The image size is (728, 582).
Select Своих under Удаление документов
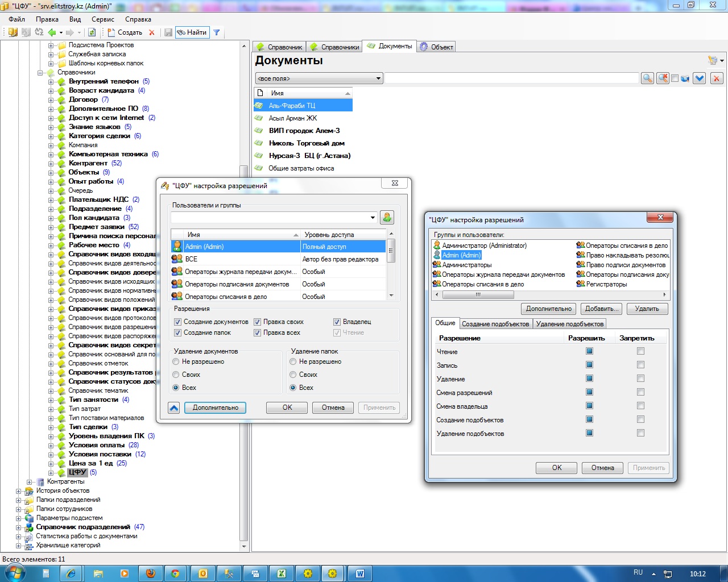point(176,375)
